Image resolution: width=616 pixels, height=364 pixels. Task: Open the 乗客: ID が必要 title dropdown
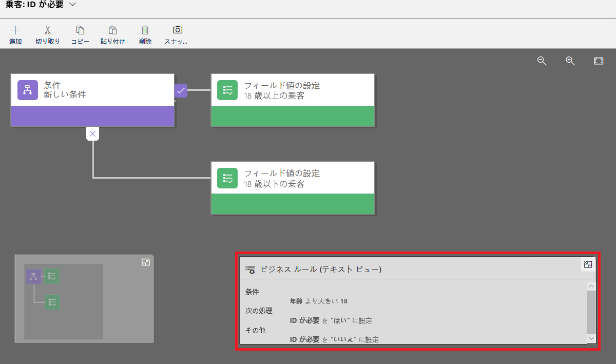pos(72,4)
